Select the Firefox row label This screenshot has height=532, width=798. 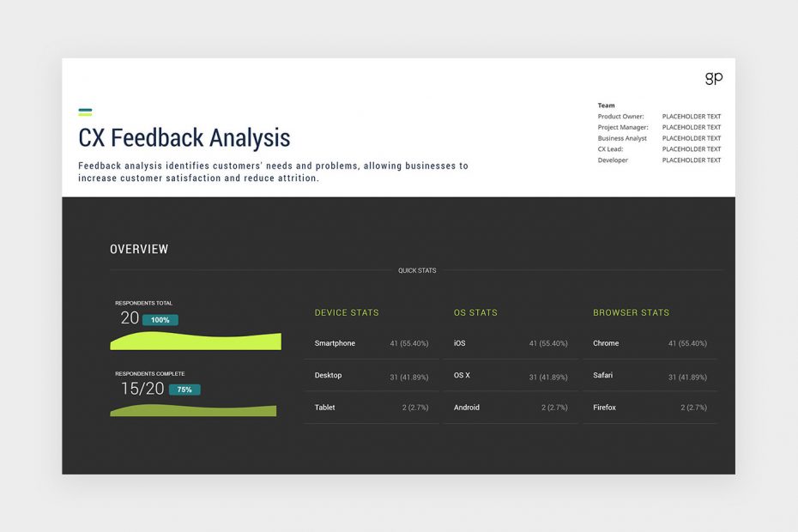[x=604, y=408]
